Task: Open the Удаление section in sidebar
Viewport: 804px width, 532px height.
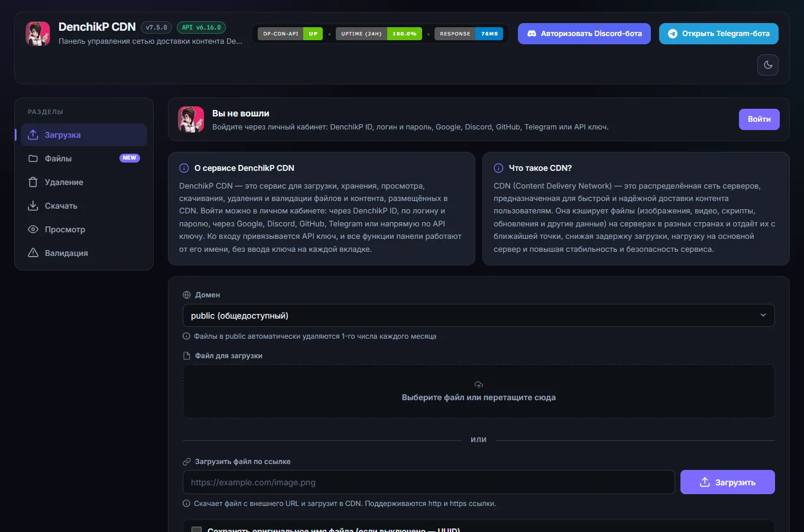Action: pos(84,182)
